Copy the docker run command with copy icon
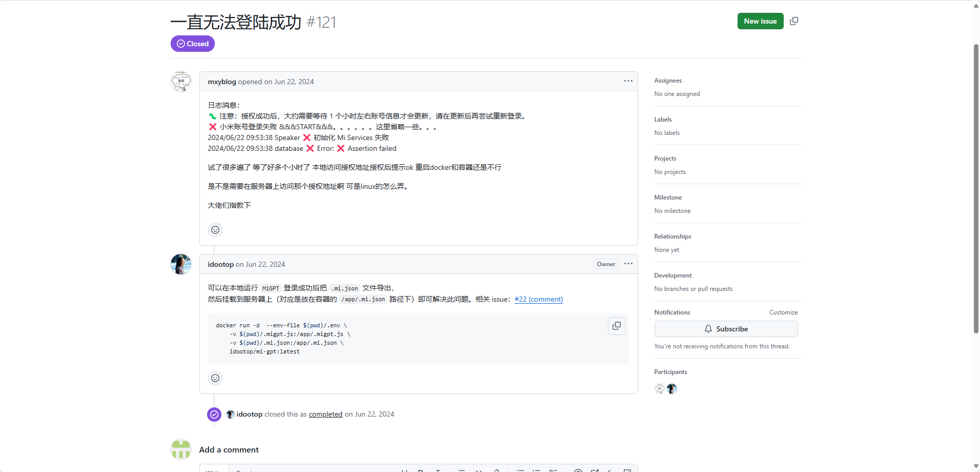Screen dimensions: 980x472 point(616,325)
